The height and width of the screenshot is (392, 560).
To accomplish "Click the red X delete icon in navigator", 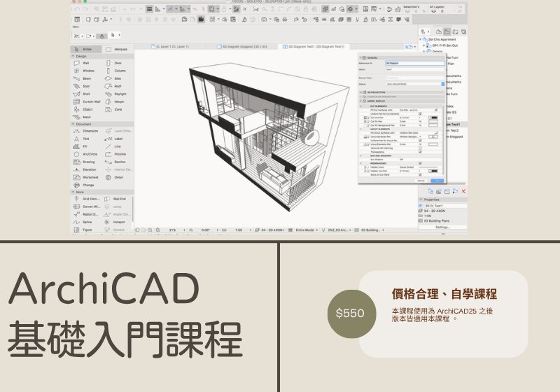I will pos(463,191).
